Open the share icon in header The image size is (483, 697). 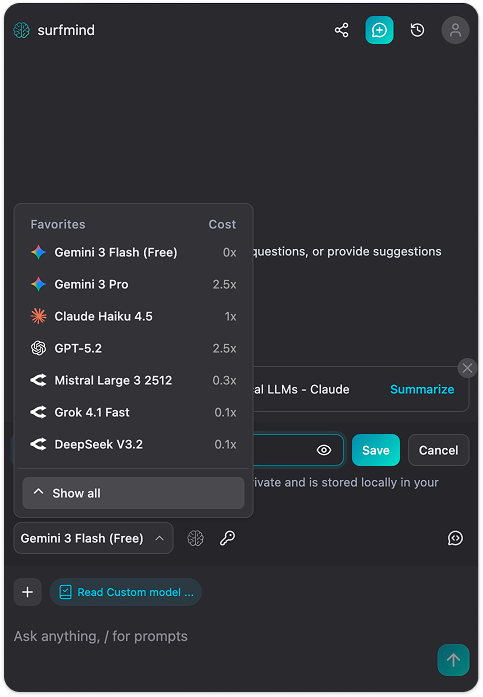click(341, 30)
